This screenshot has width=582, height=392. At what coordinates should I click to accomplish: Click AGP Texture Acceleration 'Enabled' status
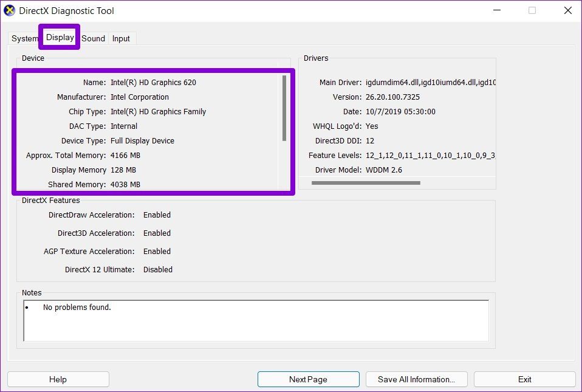[157, 252]
